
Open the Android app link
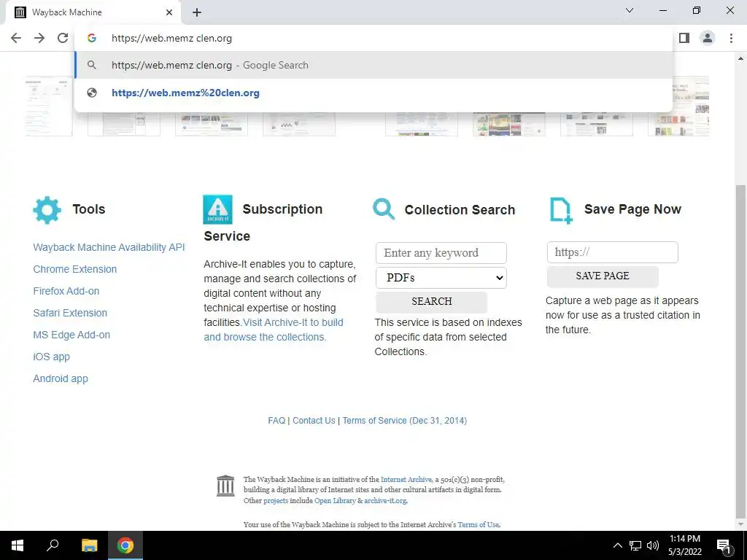point(61,378)
